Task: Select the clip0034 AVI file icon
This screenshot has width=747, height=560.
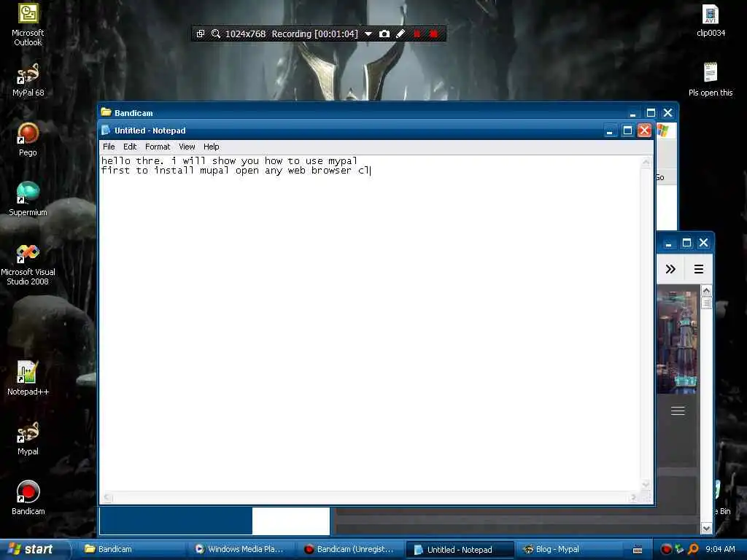Action: (711, 21)
